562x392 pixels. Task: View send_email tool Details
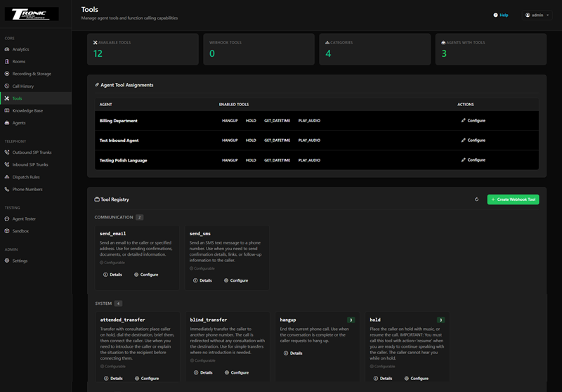pyautogui.click(x=112, y=275)
